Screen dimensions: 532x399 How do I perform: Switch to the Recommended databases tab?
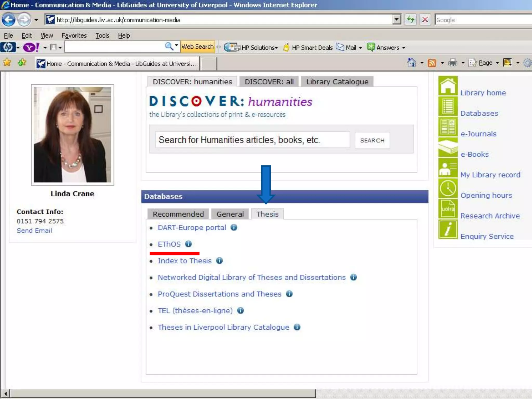point(178,214)
